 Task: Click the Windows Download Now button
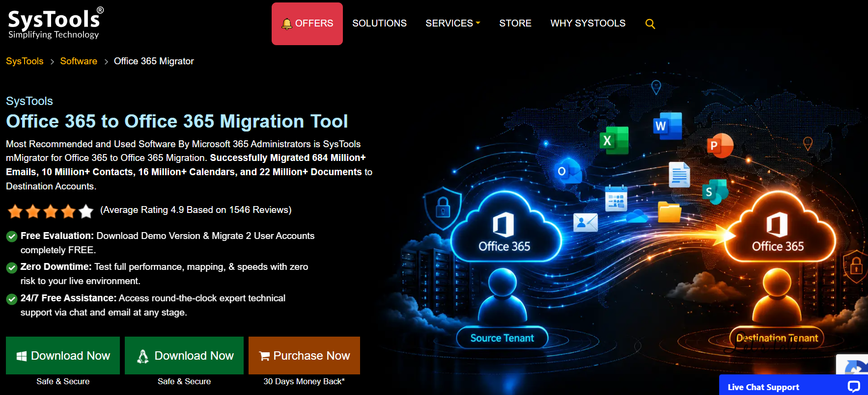63,355
